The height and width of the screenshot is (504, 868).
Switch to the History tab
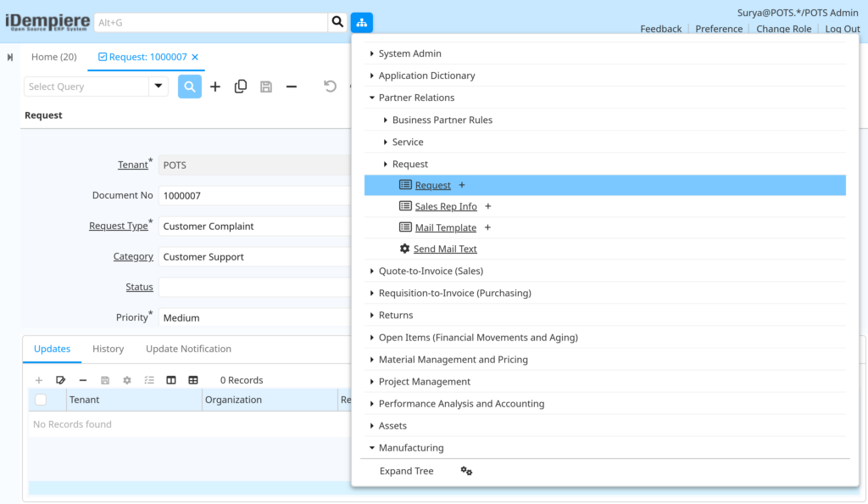tap(108, 349)
